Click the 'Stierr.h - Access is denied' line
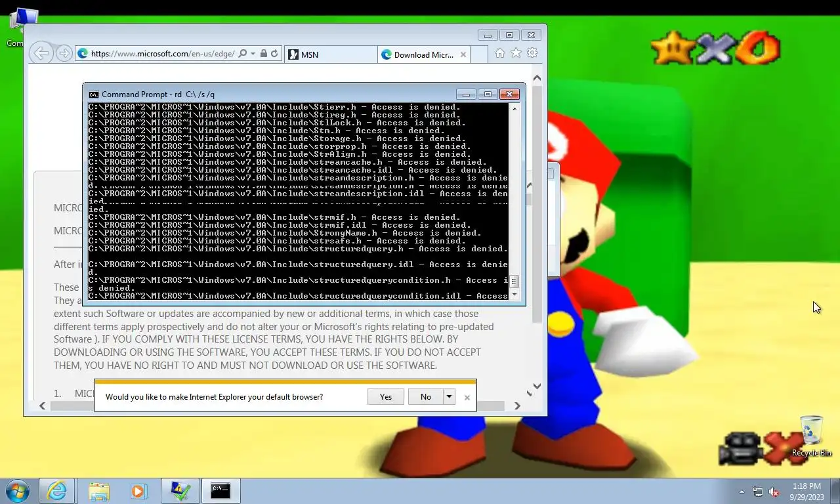 tap(274, 107)
